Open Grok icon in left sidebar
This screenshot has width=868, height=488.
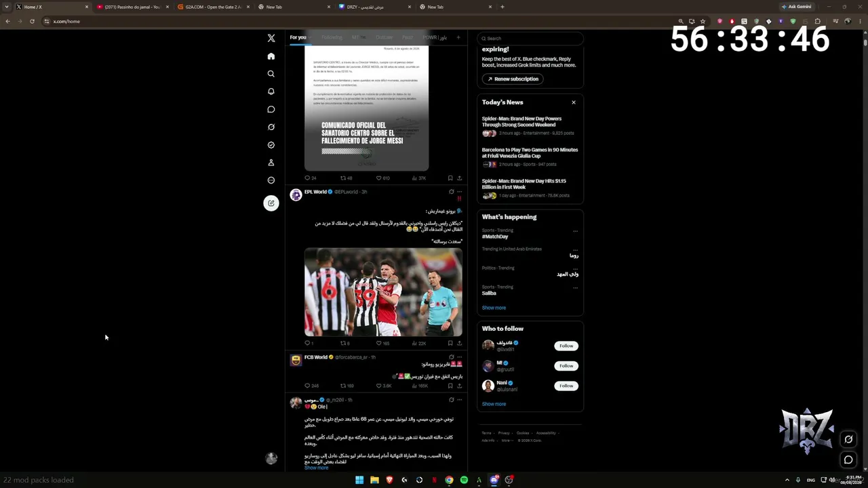tap(271, 127)
